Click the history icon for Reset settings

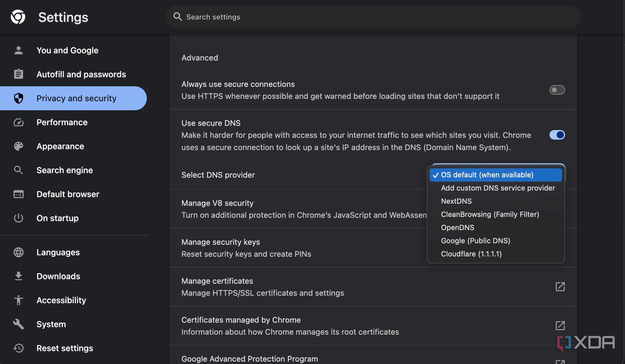coord(19,348)
